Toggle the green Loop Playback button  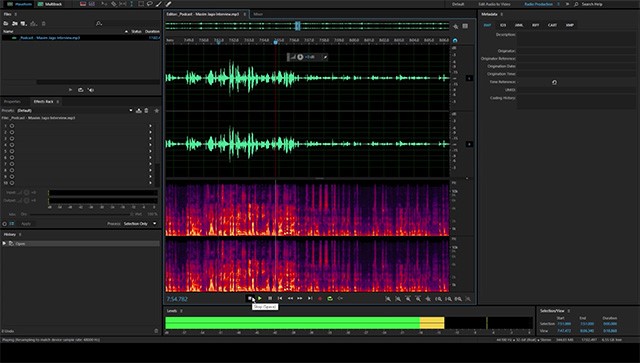tap(330, 298)
